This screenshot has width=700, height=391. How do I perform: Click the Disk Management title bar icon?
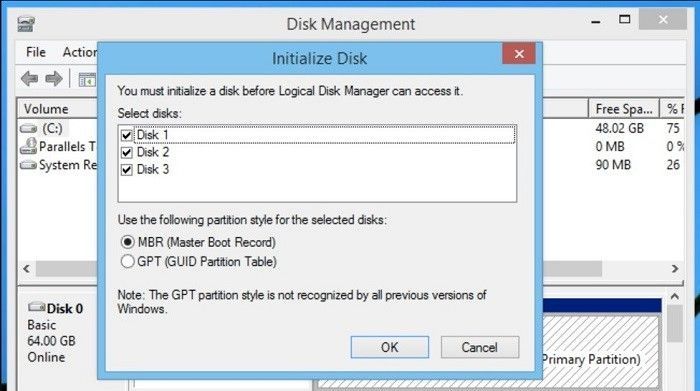[26, 24]
